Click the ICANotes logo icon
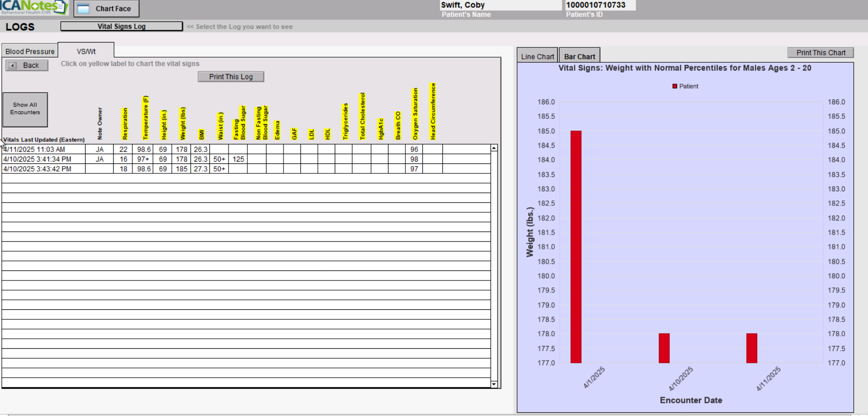The image size is (868, 416). click(x=34, y=7)
